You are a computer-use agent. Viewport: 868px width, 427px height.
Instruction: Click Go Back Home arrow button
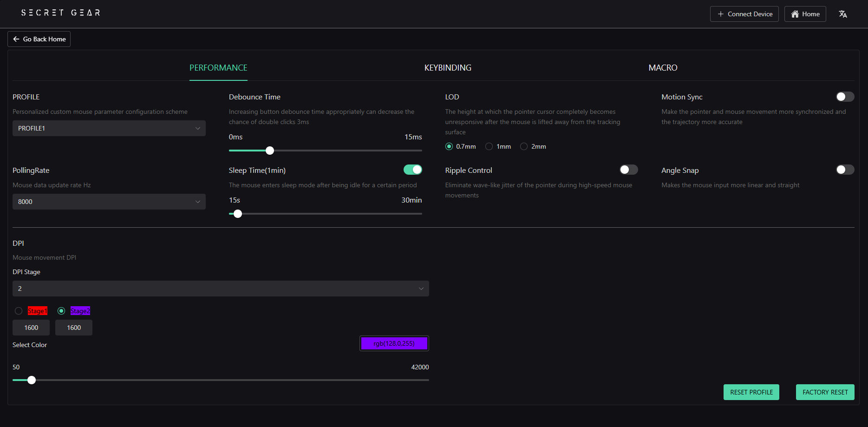(39, 39)
